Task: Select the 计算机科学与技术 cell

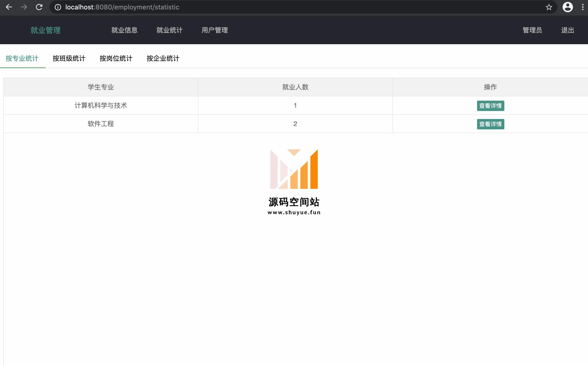Action: point(101,106)
